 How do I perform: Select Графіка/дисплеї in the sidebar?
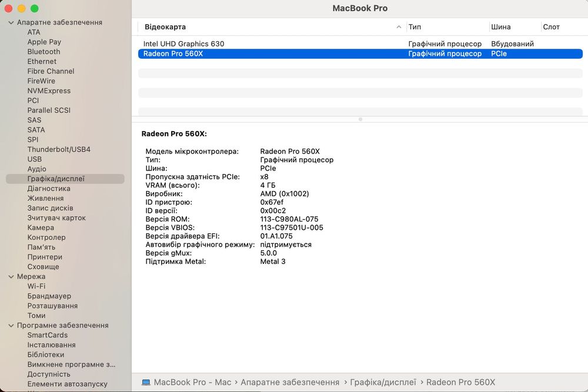pos(65,179)
